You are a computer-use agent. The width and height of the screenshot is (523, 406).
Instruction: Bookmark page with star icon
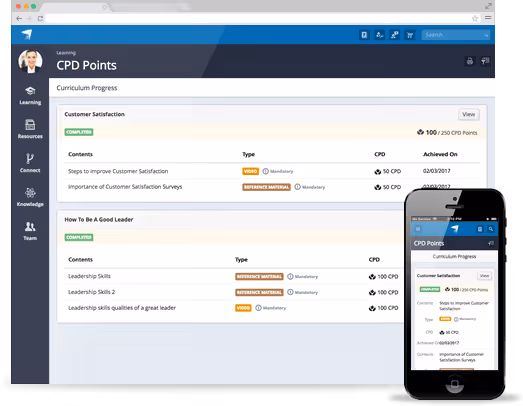475,18
